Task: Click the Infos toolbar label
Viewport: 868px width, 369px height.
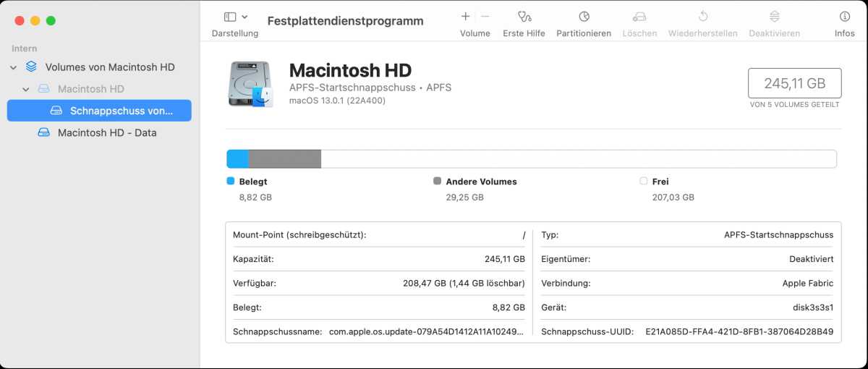Action: [845, 33]
